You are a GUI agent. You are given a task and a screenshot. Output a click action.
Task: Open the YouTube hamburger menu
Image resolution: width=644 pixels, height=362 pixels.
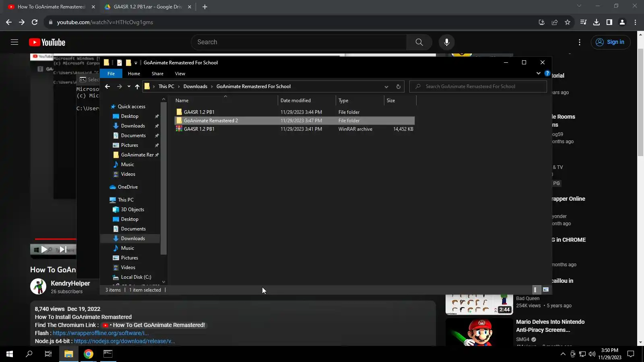[x=14, y=42]
